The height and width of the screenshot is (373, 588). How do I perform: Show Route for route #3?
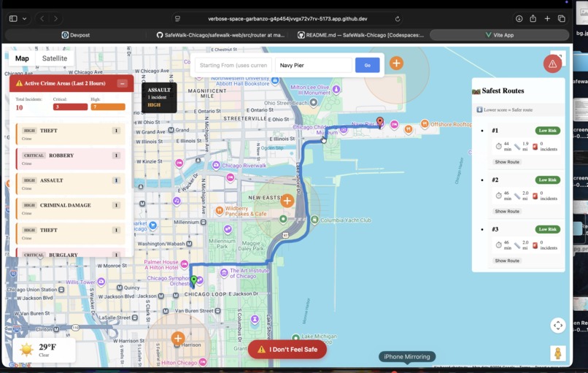pos(507,261)
